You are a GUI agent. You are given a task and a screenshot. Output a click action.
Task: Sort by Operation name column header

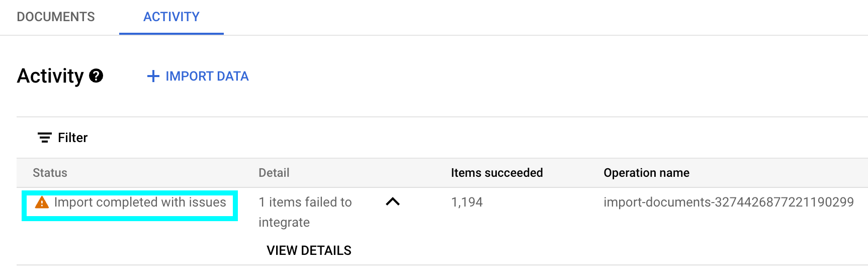[x=646, y=173]
